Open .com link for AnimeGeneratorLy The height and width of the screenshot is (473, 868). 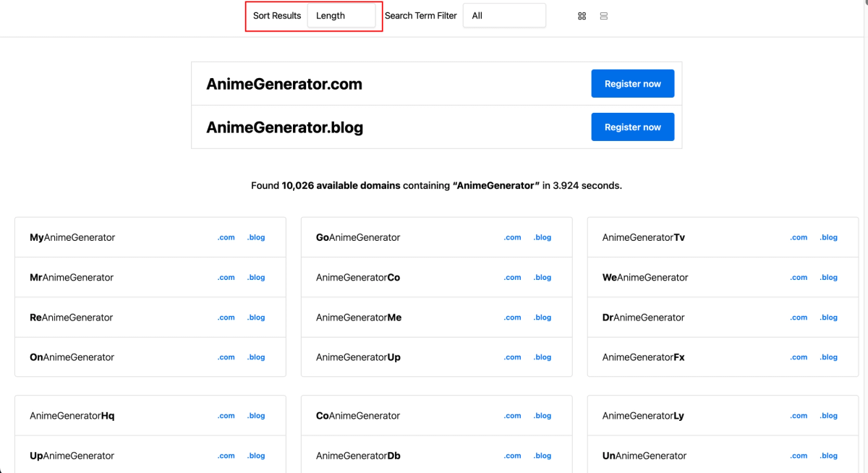[799, 416]
